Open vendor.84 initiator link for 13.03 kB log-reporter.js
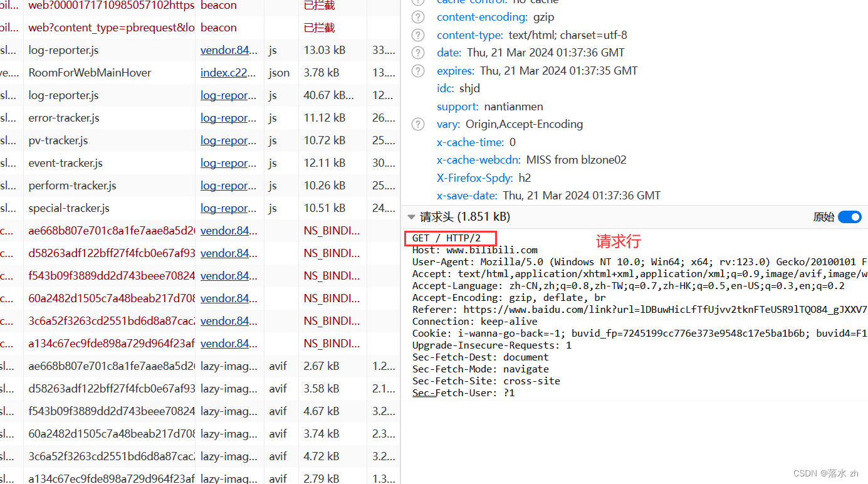The height and width of the screenshot is (484, 868). [229, 50]
